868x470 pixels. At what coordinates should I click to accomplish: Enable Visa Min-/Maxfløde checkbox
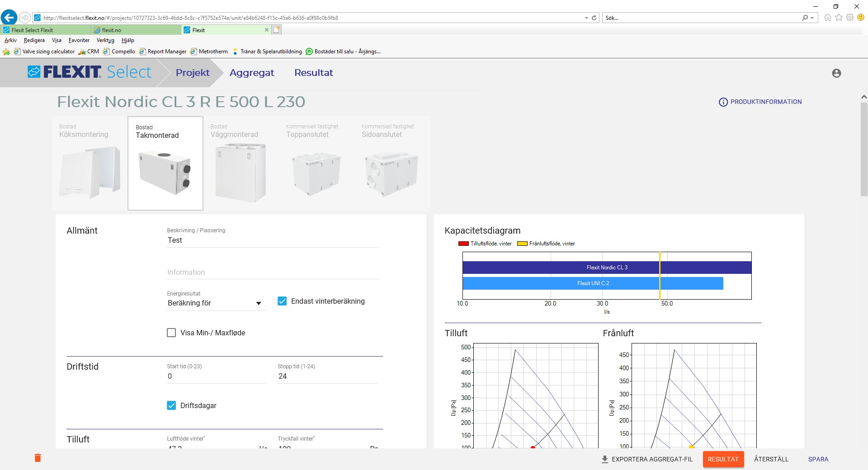click(171, 333)
